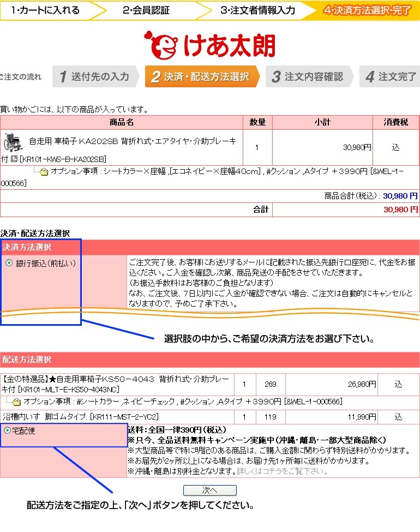The height and width of the screenshot is (532, 420).
Task: Go to step 2·会員認証
Action: [x=146, y=10]
